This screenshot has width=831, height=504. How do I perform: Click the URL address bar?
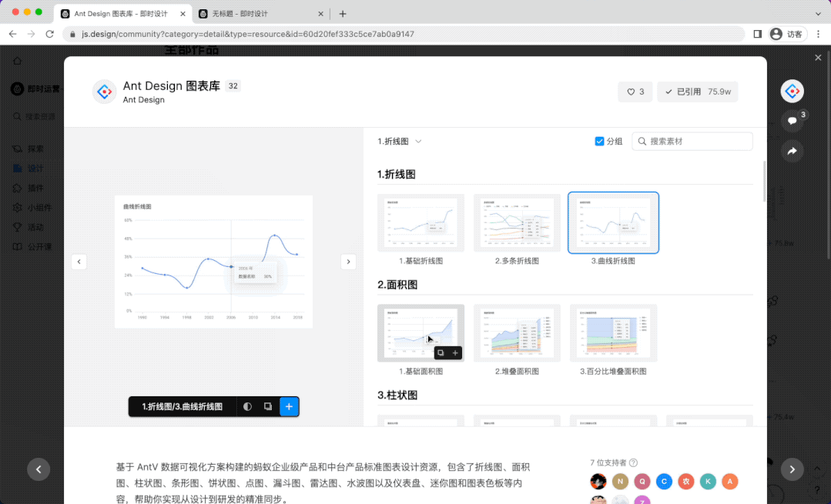click(405, 34)
